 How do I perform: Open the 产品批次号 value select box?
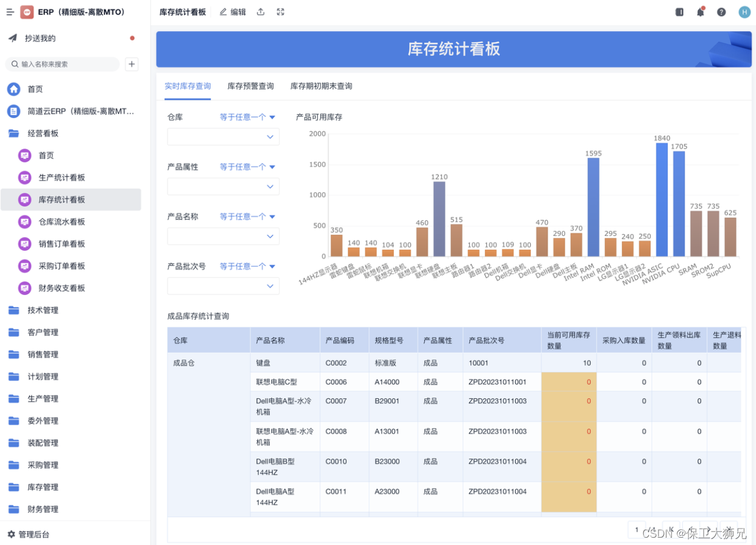pos(223,286)
